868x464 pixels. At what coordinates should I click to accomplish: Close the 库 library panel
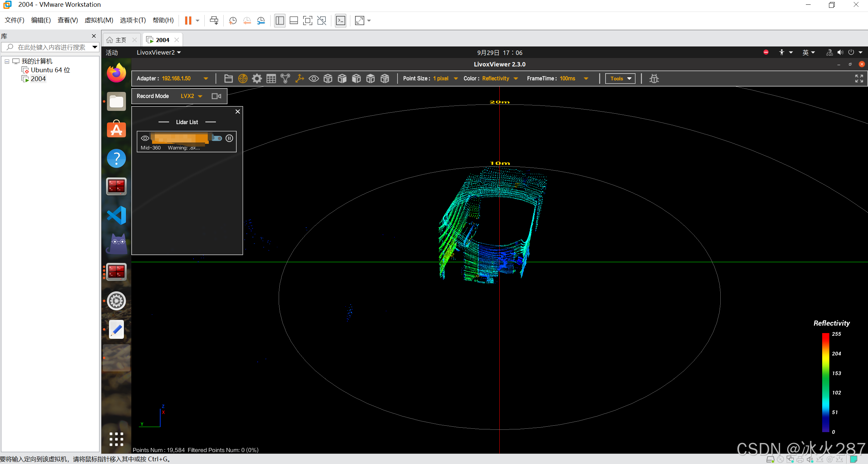pyautogui.click(x=94, y=36)
